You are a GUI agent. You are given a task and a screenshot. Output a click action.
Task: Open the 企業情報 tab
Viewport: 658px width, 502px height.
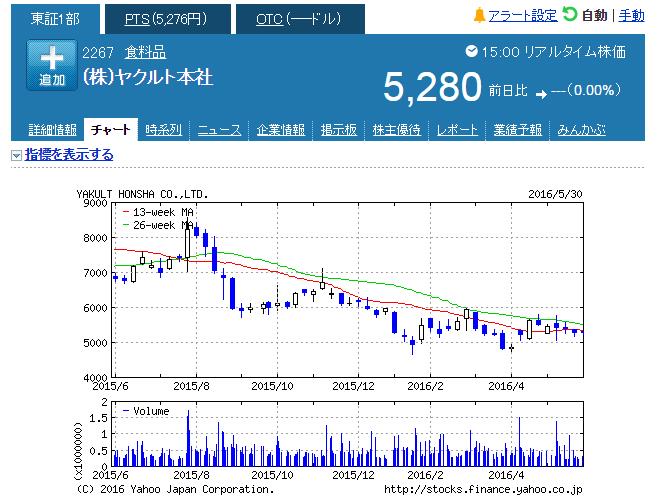[x=280, y=130]
